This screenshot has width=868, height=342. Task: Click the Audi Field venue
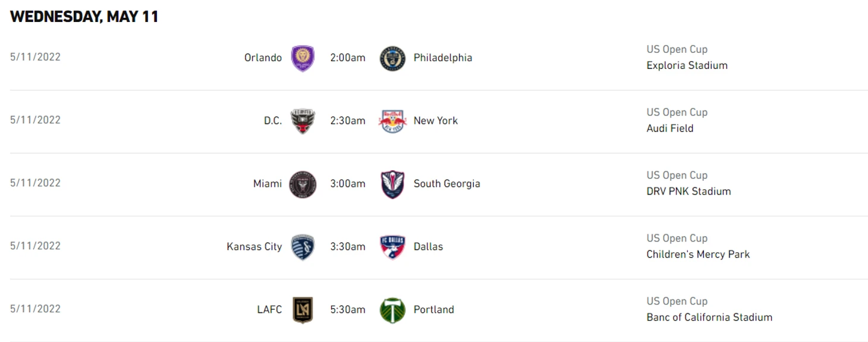pos(670,128)
